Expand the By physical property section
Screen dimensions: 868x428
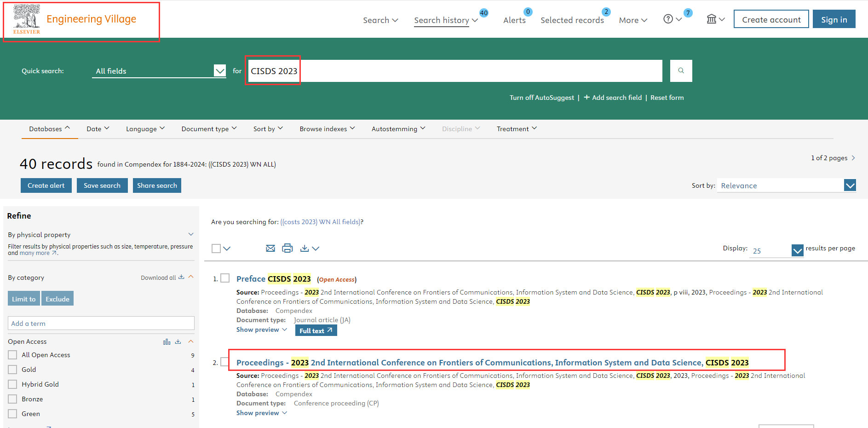[191, 234]
